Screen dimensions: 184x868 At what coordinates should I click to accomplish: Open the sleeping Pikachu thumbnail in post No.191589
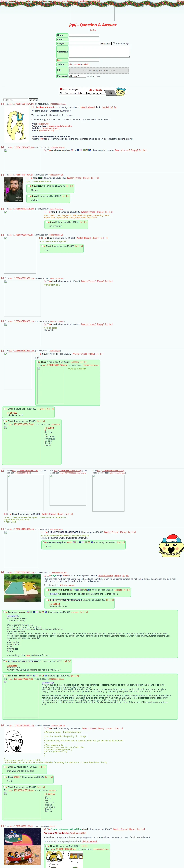(x=23, y=588)
